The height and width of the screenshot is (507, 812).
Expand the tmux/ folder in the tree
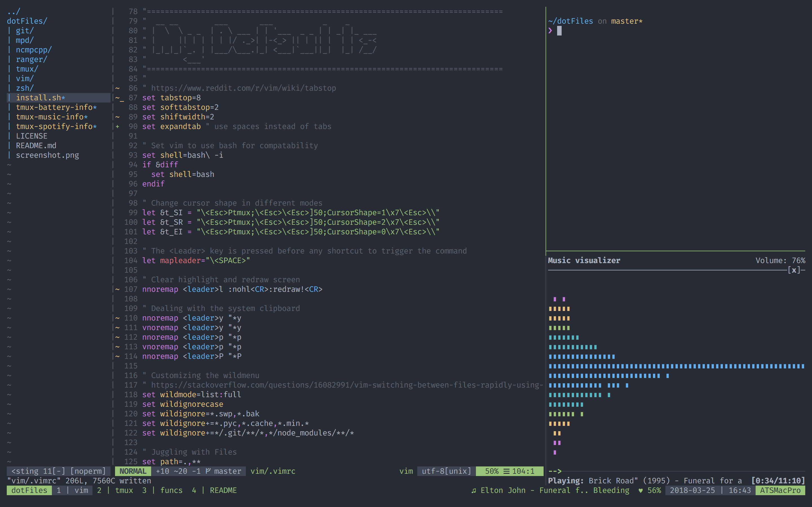(x=27, y=69)
